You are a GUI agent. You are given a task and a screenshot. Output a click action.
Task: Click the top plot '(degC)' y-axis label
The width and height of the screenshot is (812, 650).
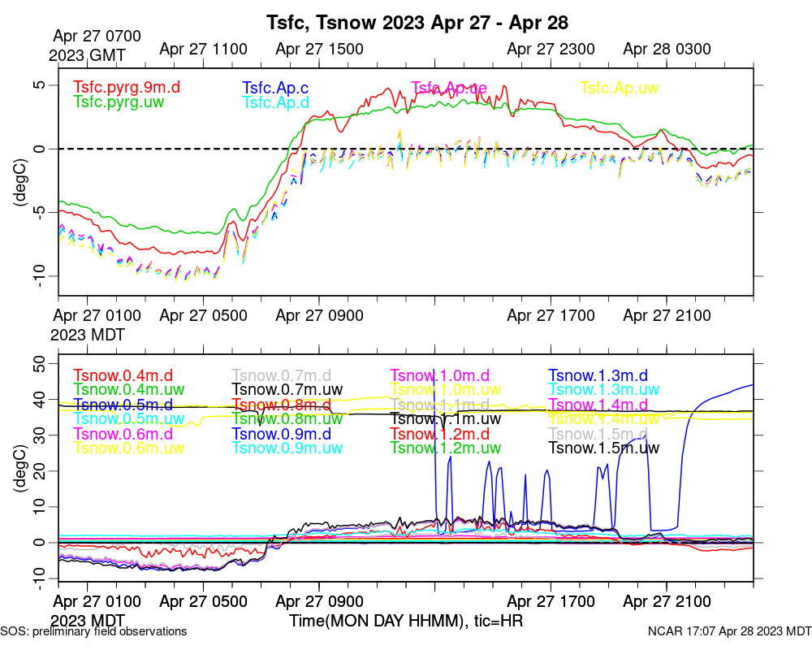coord(21,182)
